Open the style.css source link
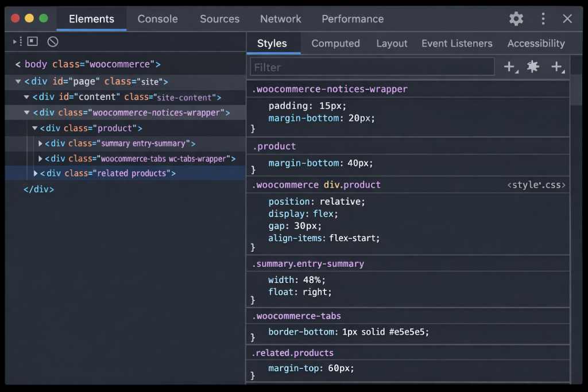 click(536, 185)
